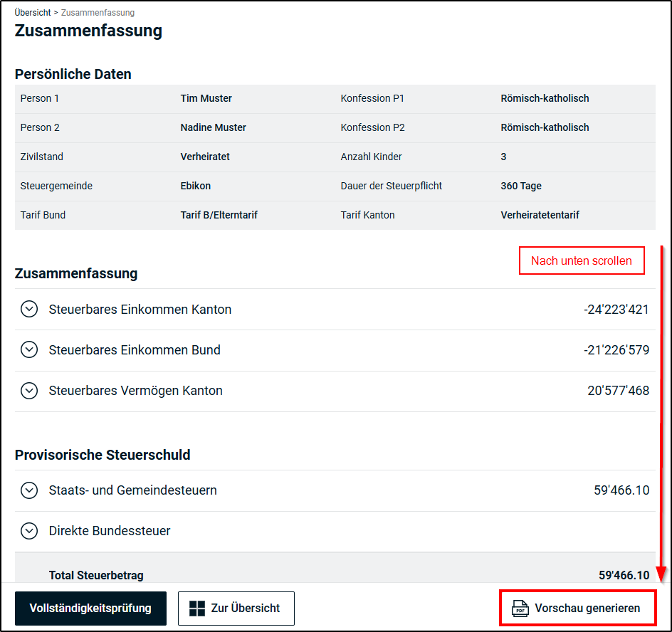
Task: Expand the Staats- und Gemeindesteuern chevron
Action: [x=29, y=490]
